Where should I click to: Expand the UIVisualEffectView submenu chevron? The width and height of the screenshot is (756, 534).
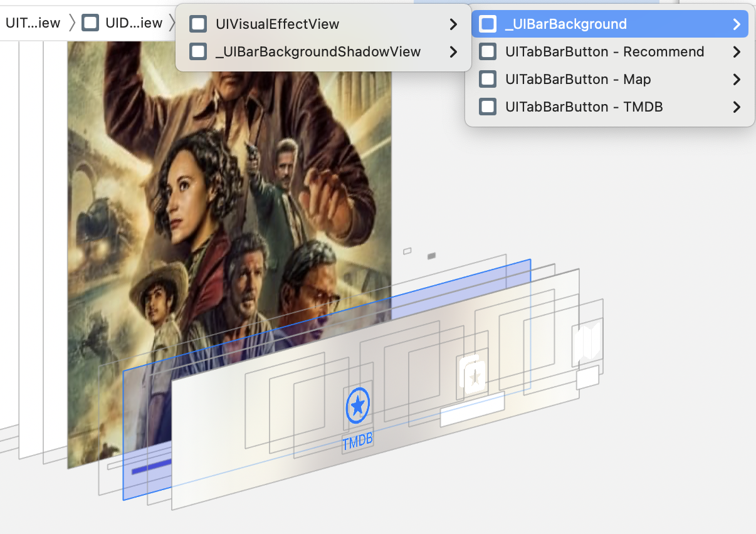[453, 24]
